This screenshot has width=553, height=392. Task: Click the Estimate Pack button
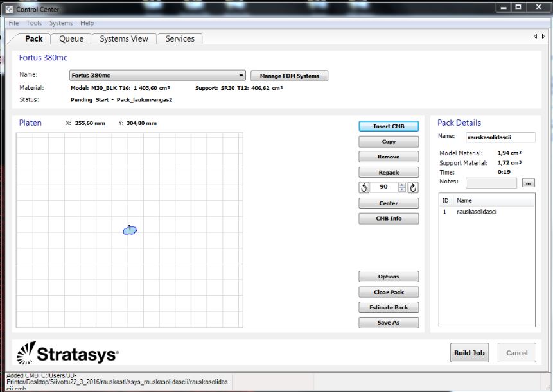(389, 307)
